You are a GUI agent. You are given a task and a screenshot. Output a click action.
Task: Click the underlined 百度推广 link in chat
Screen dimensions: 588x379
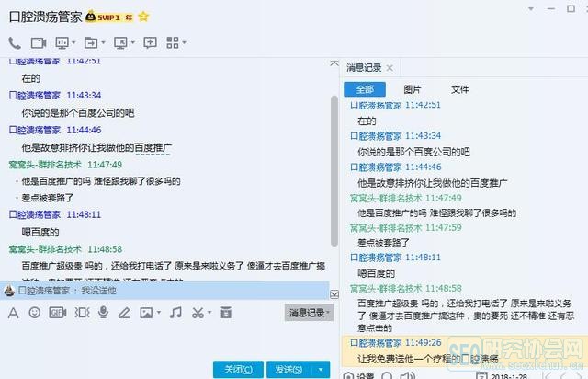click(153, 147)
